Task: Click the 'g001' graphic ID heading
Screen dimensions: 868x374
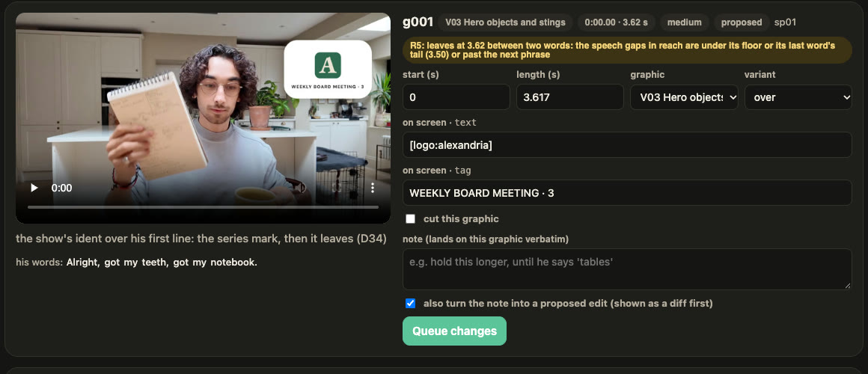Action: [x=418, y=22]
